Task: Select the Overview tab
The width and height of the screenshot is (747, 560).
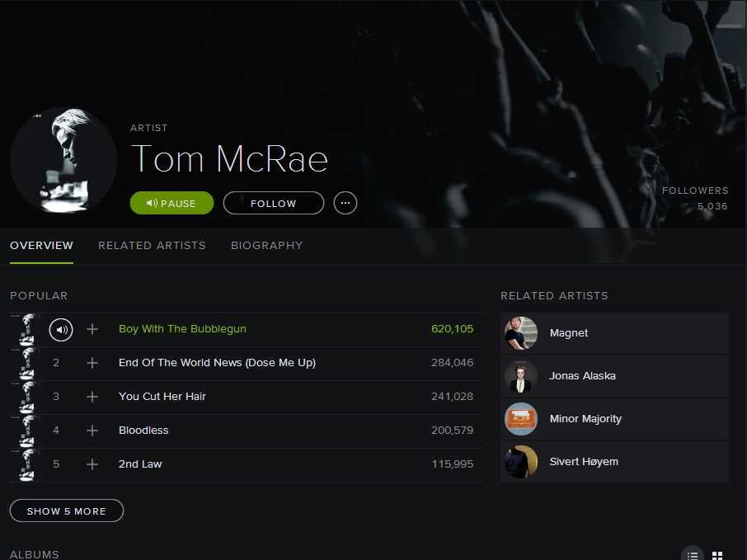Action: (x=41, y=245)
